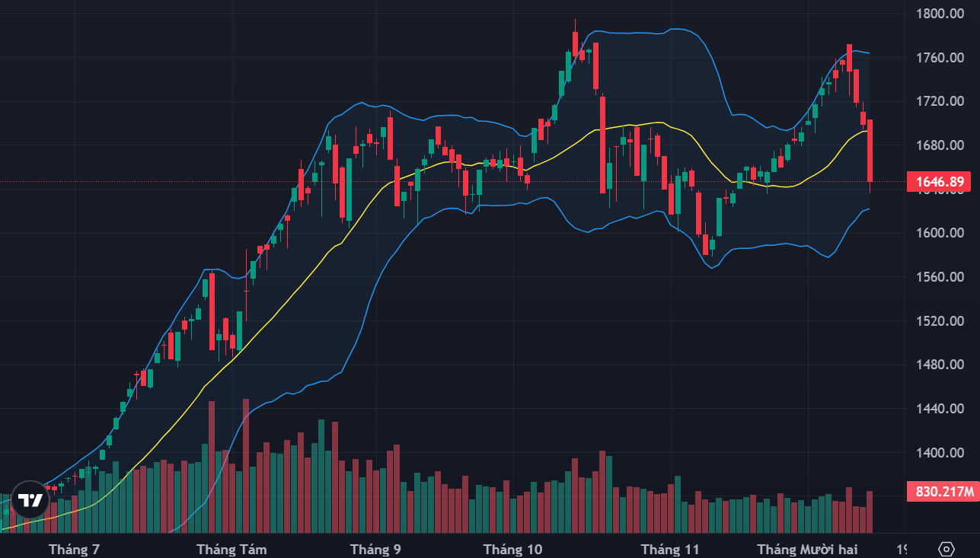Viewport: 980px width, 558px height.
Task: Select the latest large red candlestick
Action: 870,151
